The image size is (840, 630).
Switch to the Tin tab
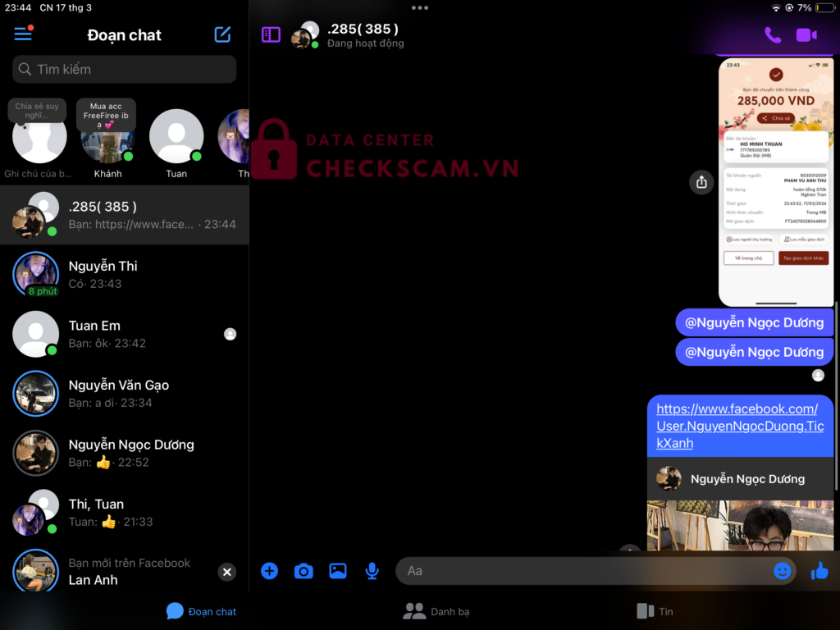(655, 611)
